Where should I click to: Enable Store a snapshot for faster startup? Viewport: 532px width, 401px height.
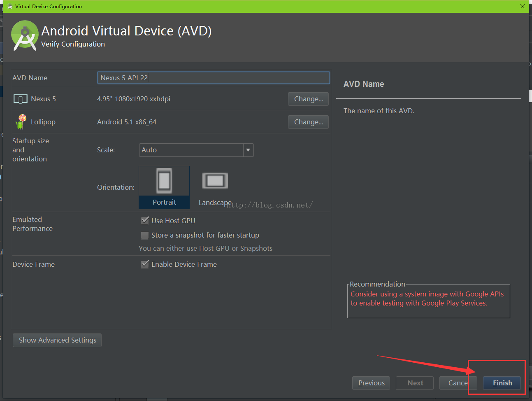(x=145, y=235)
